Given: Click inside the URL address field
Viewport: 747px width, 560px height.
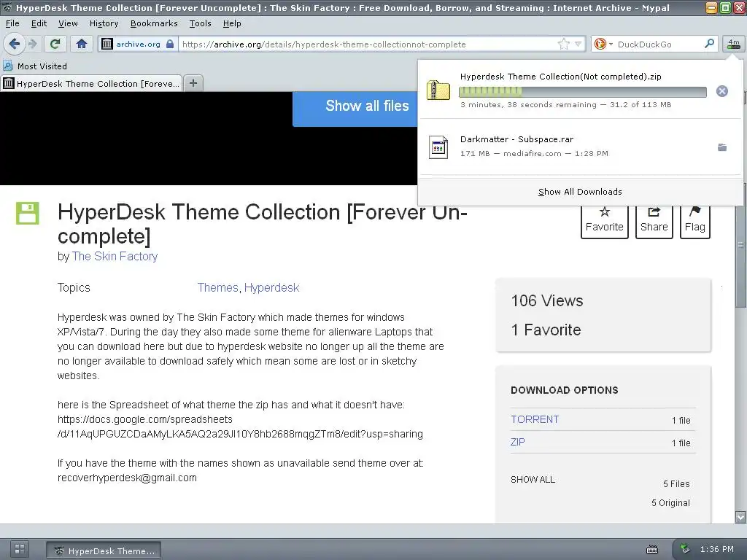Looking at the screenshot, I should [x=367, y=44].
